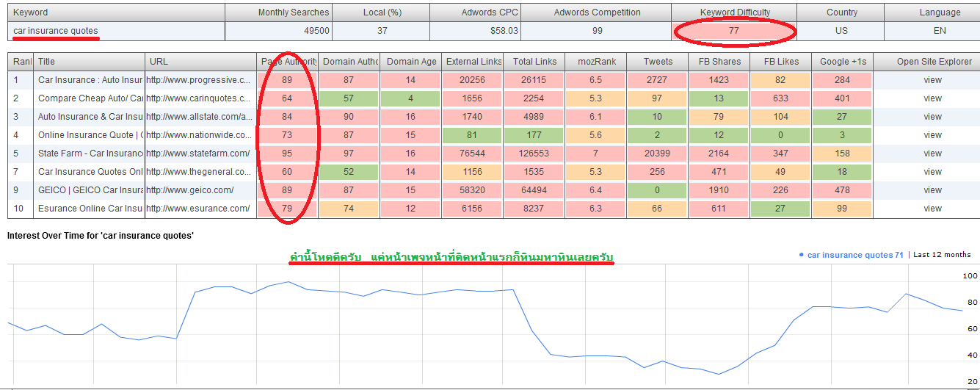This screenshot has height=390, width=980.
Task: Select the http://www.statefarm.com/ URL cell
Action: [x=200, y=154]
